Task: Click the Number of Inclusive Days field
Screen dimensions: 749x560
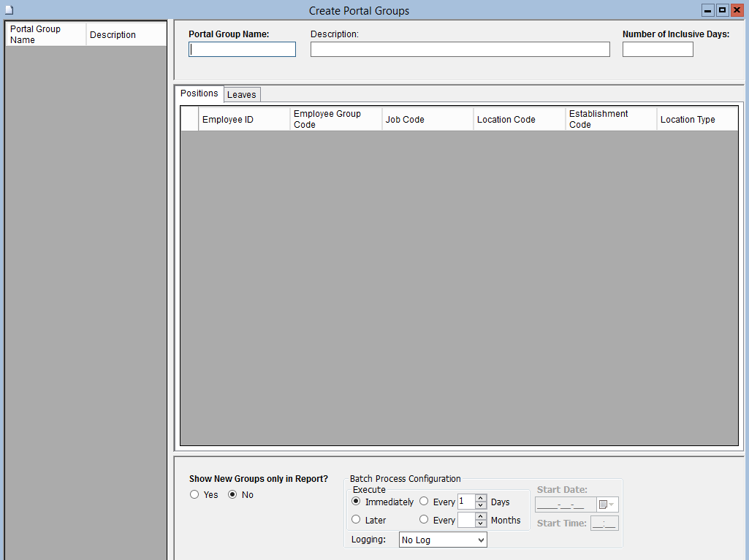Action: [x=658, y=50]
